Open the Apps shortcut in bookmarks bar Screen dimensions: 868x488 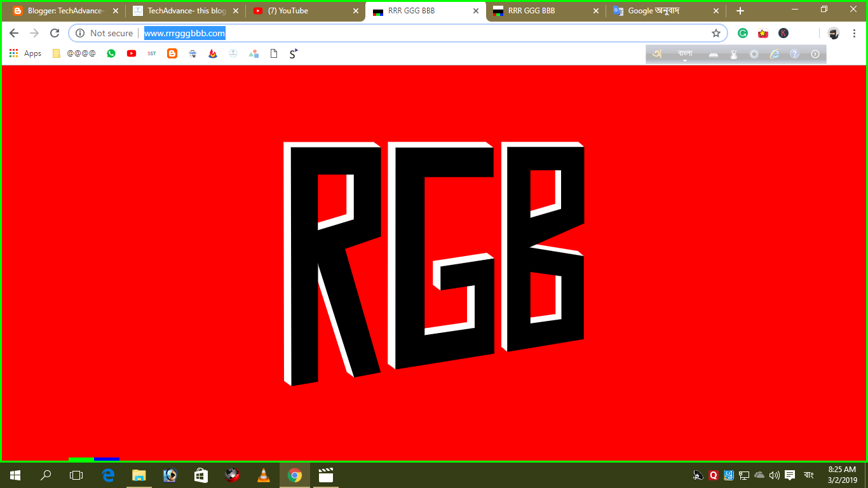pos(25,53)
